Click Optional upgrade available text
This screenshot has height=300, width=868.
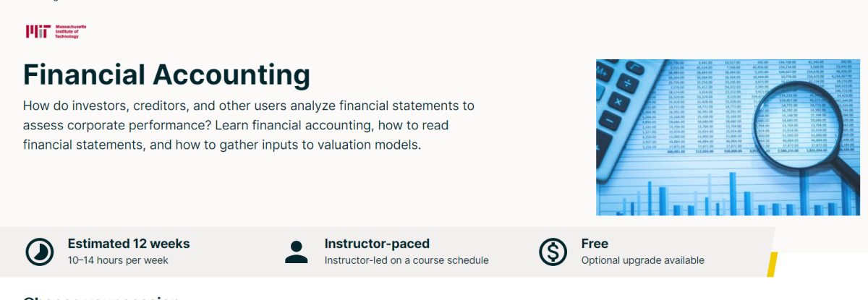click(x=642, y=260)
